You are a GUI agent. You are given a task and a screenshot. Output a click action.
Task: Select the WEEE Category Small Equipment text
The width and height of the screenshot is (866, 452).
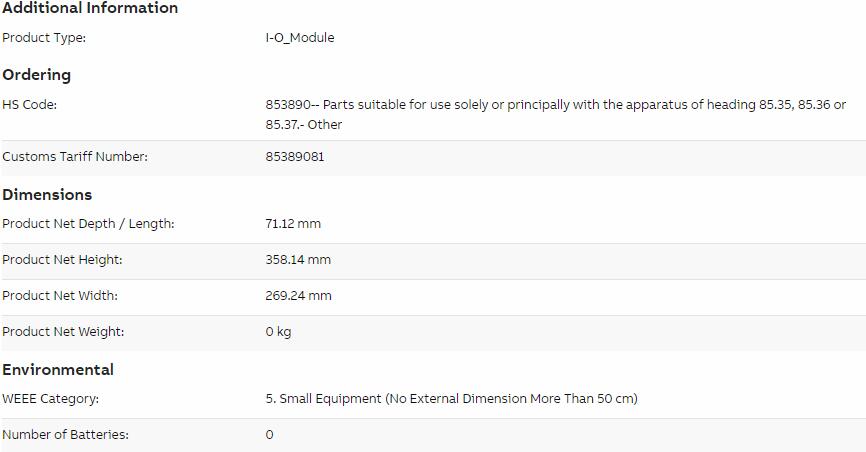(452, 398)
